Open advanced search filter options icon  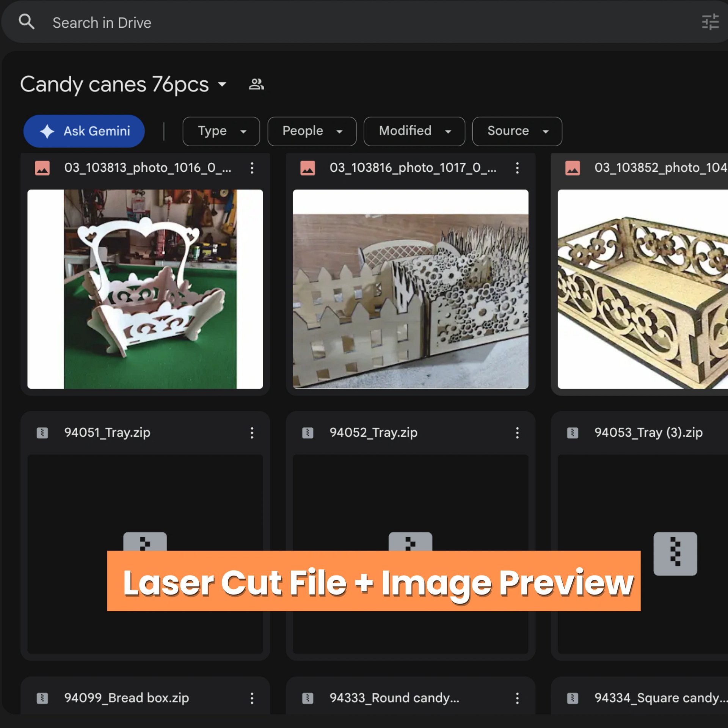tap(710, 22)
